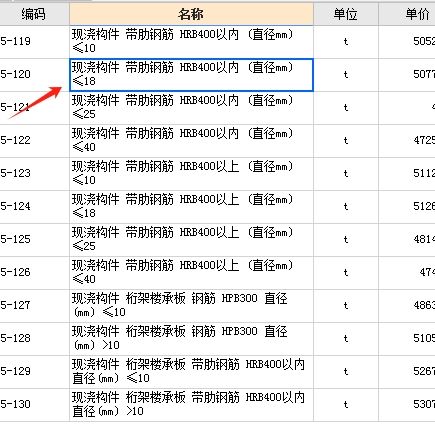Click name cell HRB400以上 ≤10
Image resolution: width=435 pixels, height=432 pixels.
tap(191, 174)
